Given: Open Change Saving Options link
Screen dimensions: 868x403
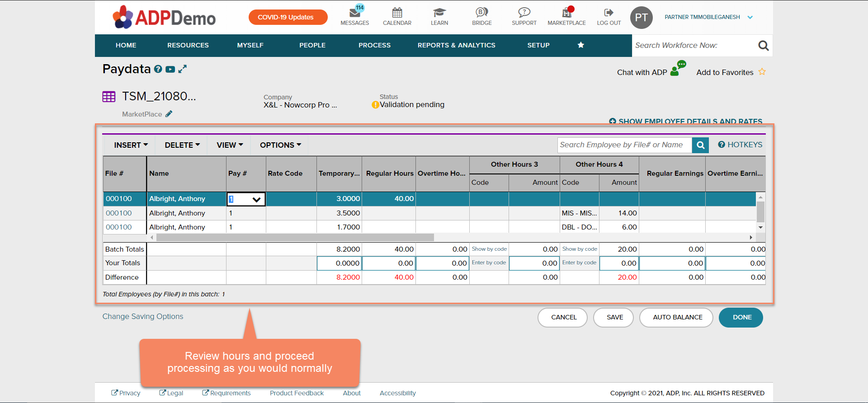Looking at the screenshot, I should tap(143, 316).
